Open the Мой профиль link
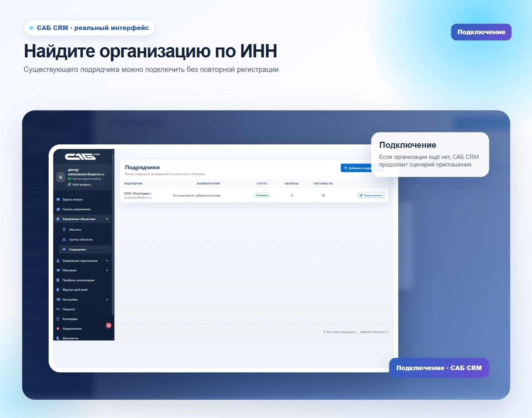532x418 pixels. (x=79, y=185)
